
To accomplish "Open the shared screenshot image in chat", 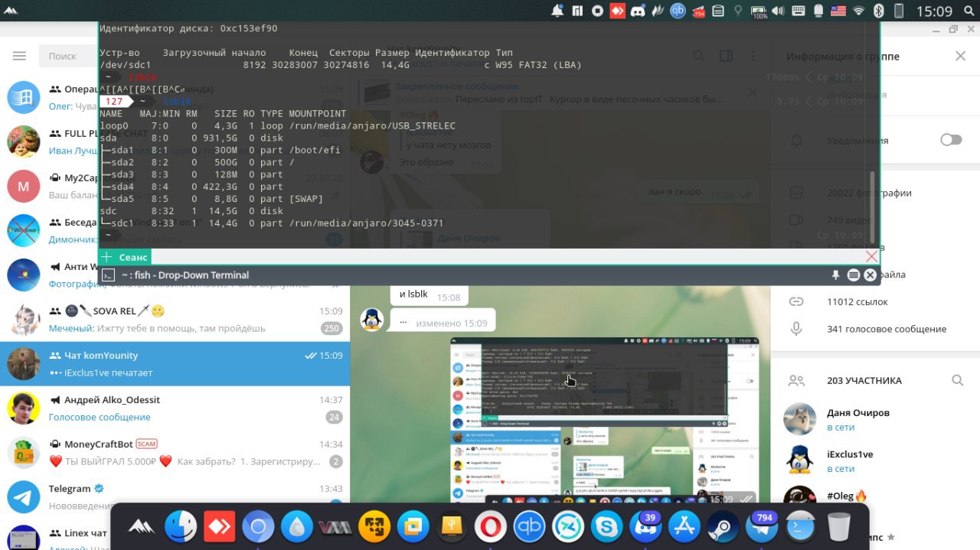I will [604, 420].
